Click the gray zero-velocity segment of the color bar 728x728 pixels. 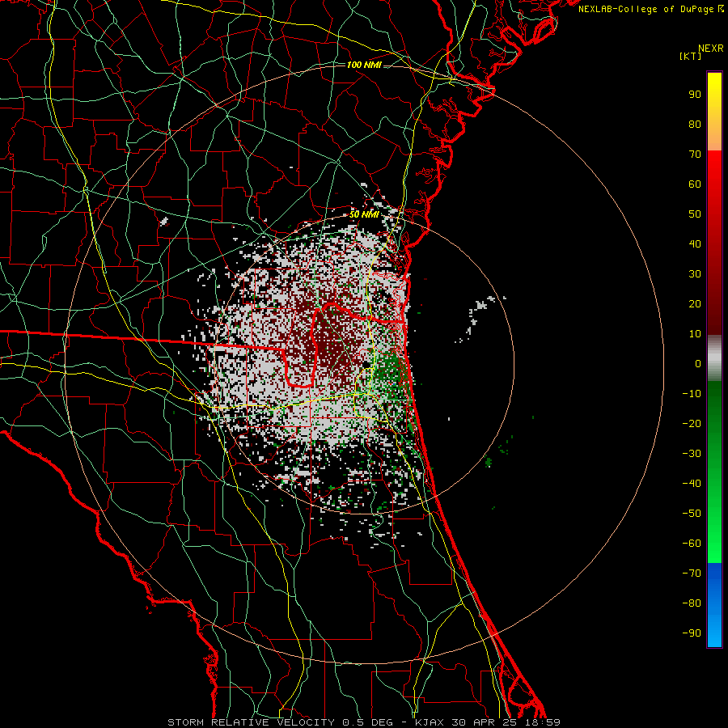pyautogui.click(x=714, y=358)
